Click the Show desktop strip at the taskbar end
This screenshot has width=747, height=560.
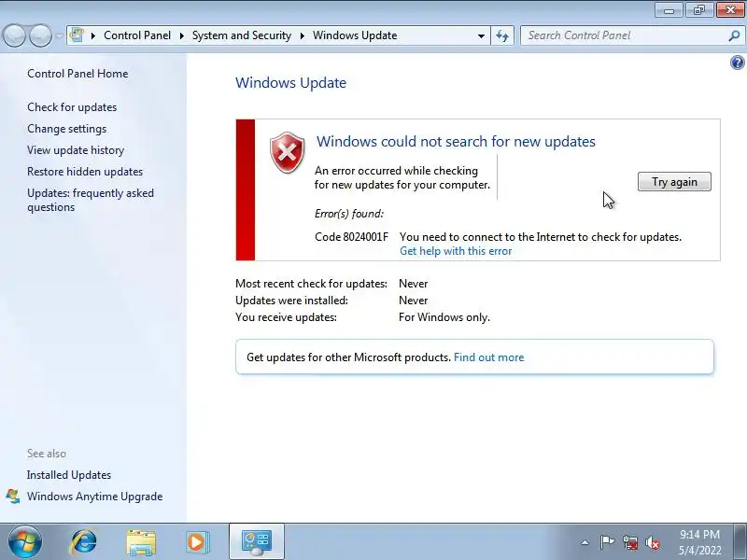pyautogui.click(x=740, y=542)
